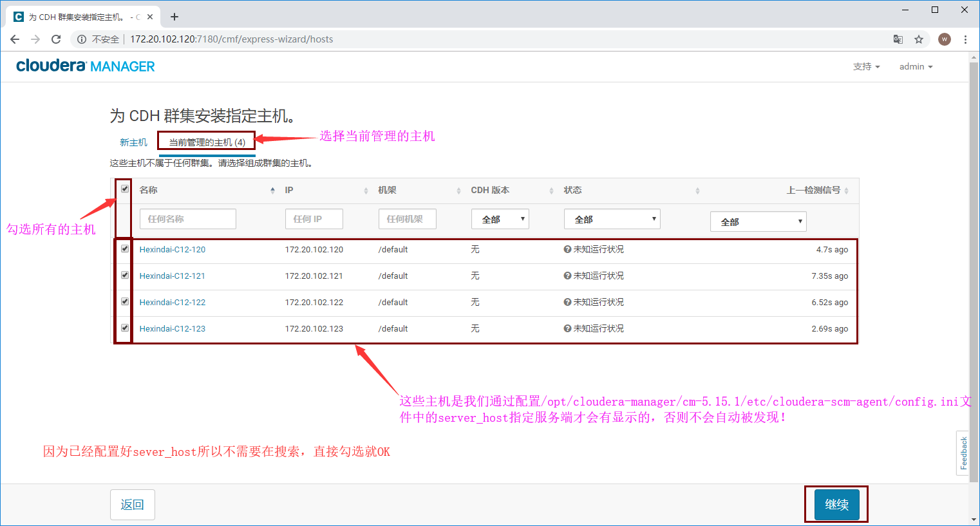Switch to the 新主机 tab
Image resolution: width=980 pixels, height=526 pixels.
tap(133, 142)
